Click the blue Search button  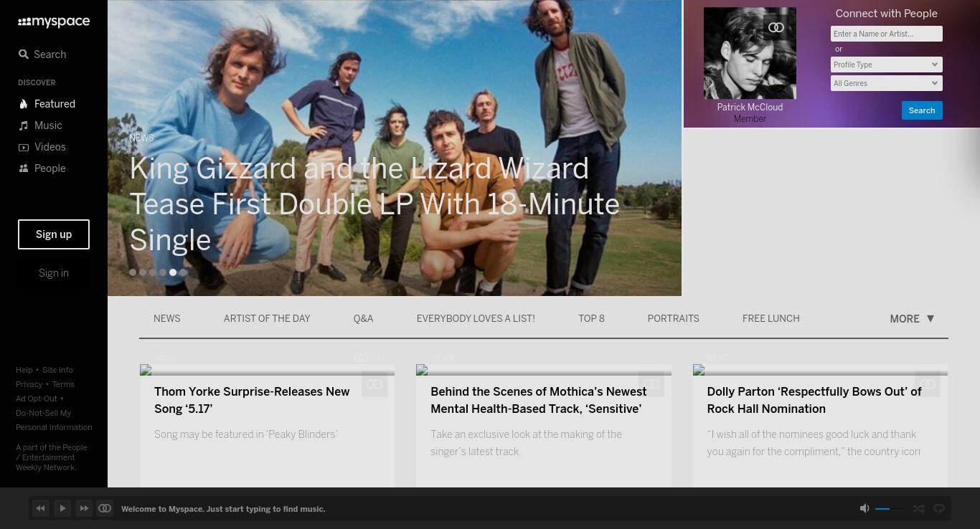coord(922,110)
